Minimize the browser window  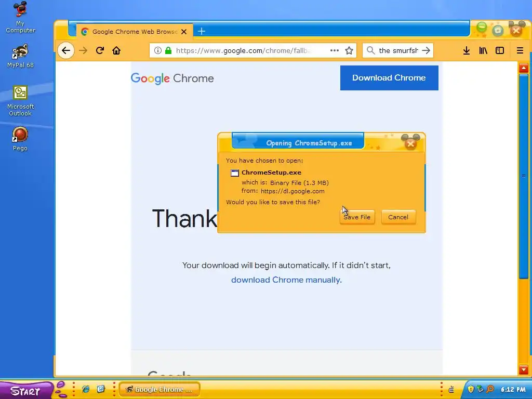[482, 28]
